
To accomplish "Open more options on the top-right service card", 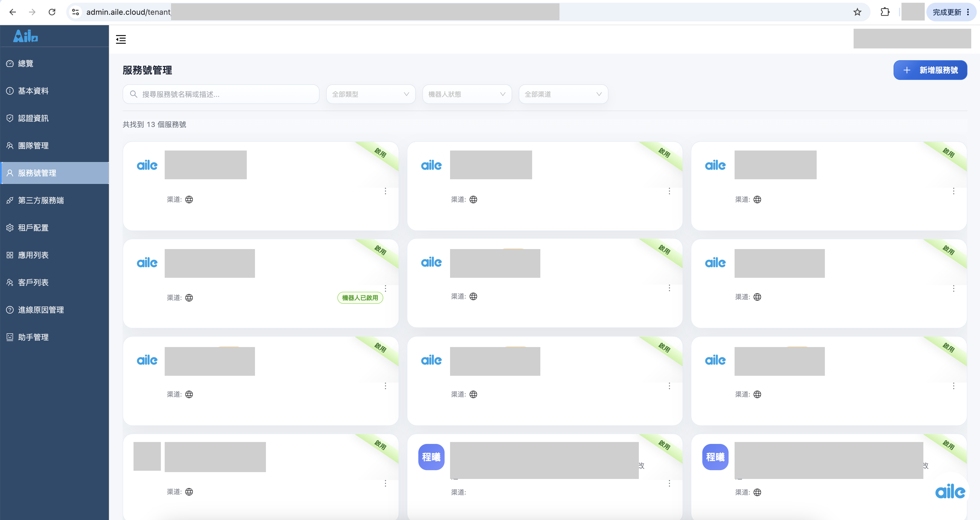I will pos(954,191).
